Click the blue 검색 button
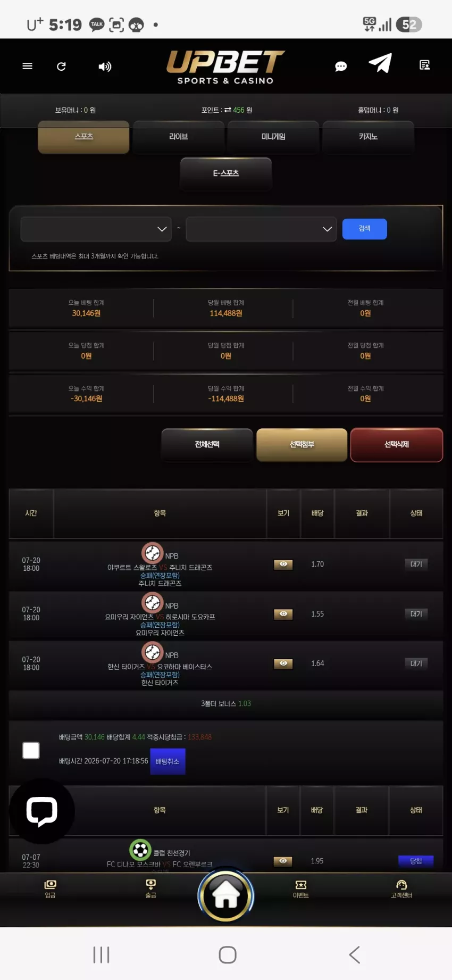452x980 pixels. [x=364, y=229]
